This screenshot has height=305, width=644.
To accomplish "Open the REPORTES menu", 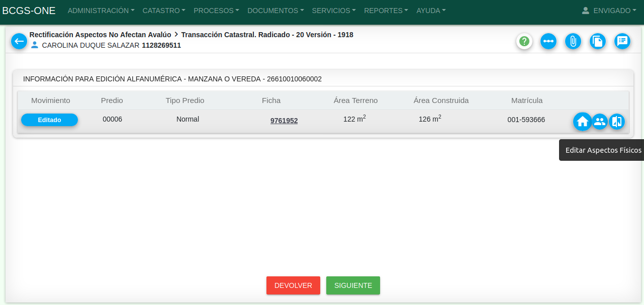I will click(386, 11).
